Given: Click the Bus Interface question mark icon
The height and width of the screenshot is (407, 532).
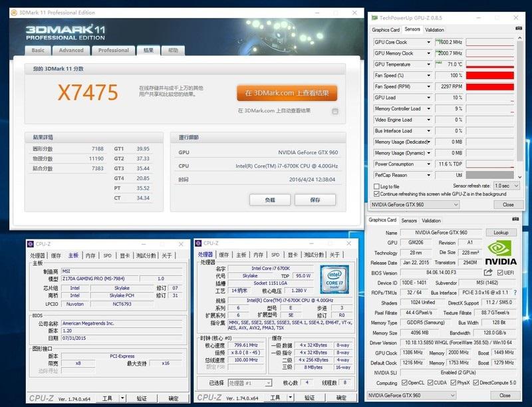Looking at the screenshot, I should [x=515, y=292].
